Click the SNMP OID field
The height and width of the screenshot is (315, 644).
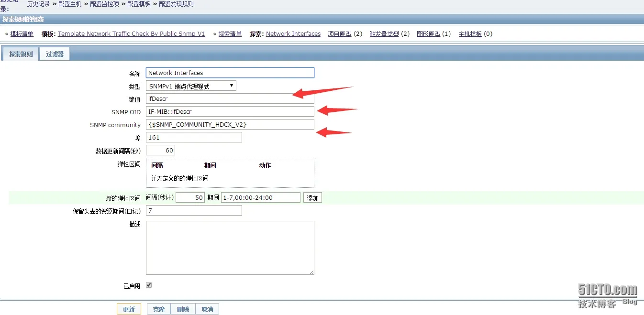230,111
